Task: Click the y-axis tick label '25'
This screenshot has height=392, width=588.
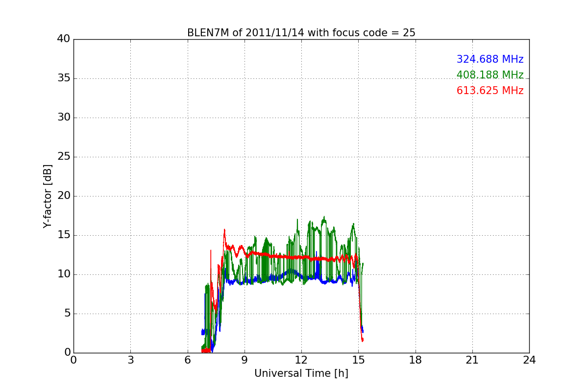Action: point(64,157)
